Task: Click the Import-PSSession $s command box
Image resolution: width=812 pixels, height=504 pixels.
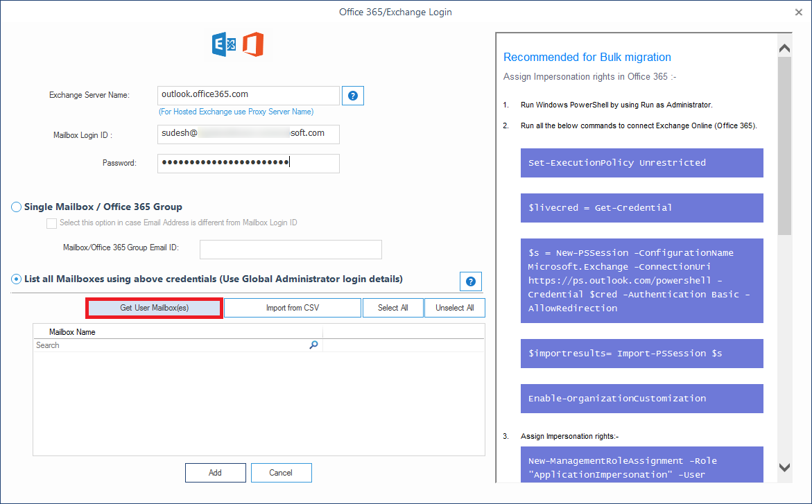Action: tap(641, 354)
